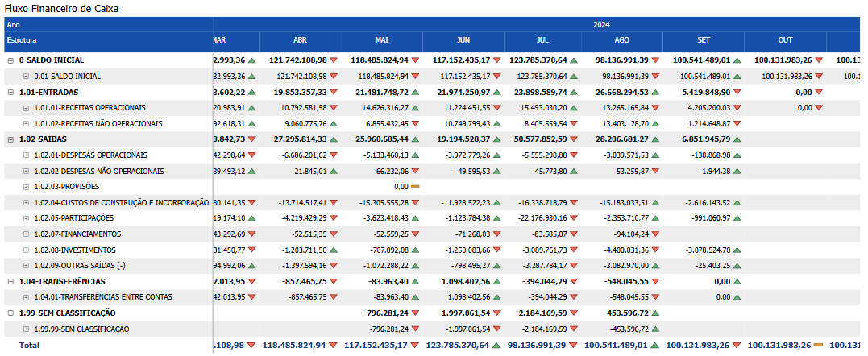Click red down arrow for Investimentos in SET
The width and height of the screenshot is (868, 356).
(737, 250)
